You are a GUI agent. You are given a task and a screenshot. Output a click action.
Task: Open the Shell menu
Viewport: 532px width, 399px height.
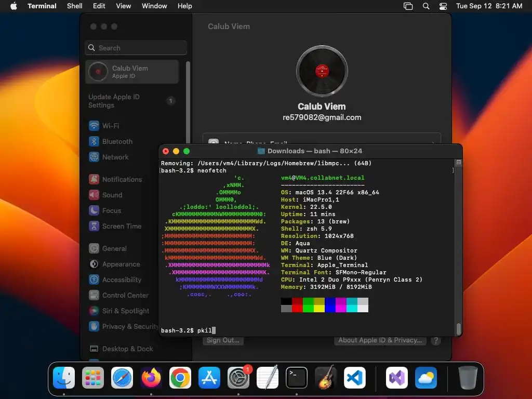75,6
